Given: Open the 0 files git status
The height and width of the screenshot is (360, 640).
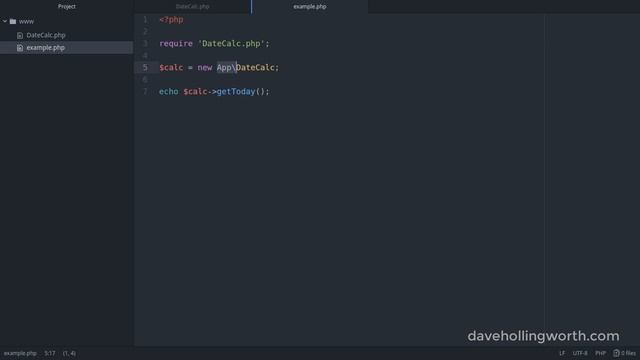Looking at the screenshot, I should pos(629,353).
